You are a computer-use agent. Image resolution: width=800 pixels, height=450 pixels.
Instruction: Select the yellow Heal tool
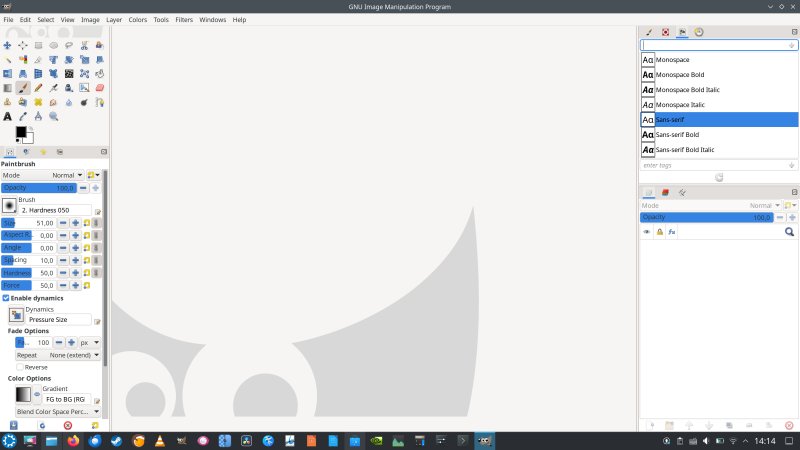click(38, 103)
